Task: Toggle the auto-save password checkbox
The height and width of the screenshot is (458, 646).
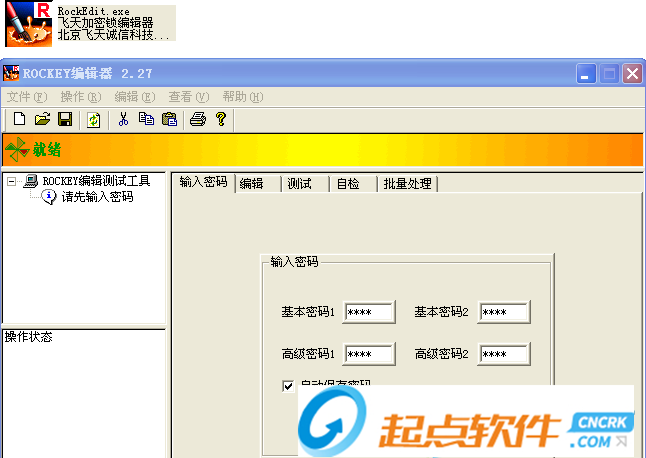Action: pos(288,386)
